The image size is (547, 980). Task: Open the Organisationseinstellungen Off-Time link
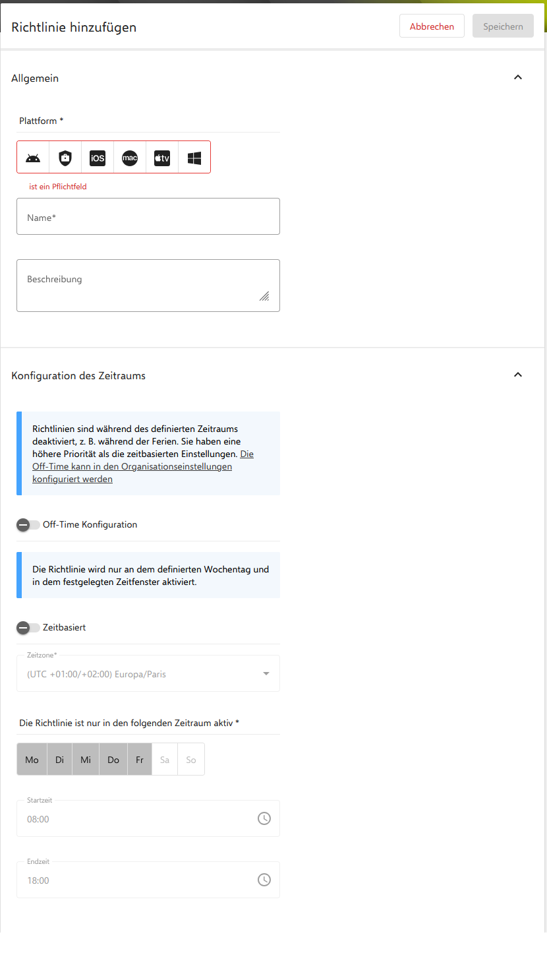(x=143, y=466)
